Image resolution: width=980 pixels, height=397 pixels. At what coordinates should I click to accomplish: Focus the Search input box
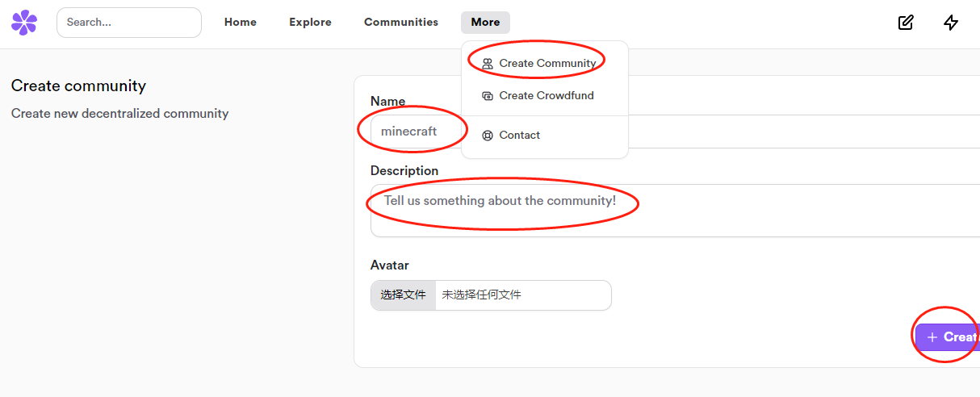(129, 23)
